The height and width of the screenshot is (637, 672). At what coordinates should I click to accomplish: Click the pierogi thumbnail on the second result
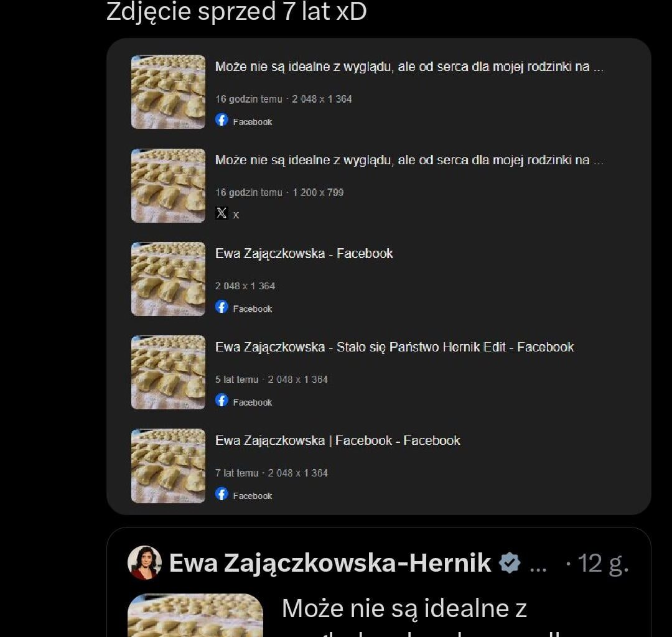[167, 185]
